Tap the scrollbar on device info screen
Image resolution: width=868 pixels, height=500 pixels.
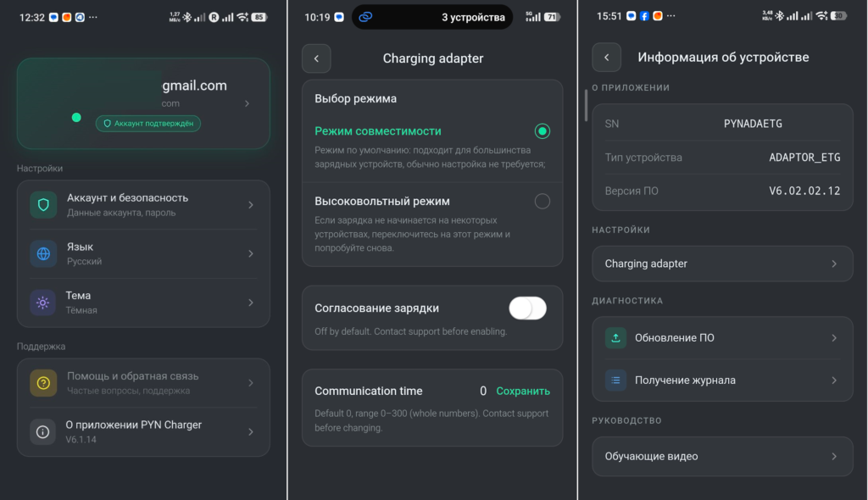click(586, 105)
